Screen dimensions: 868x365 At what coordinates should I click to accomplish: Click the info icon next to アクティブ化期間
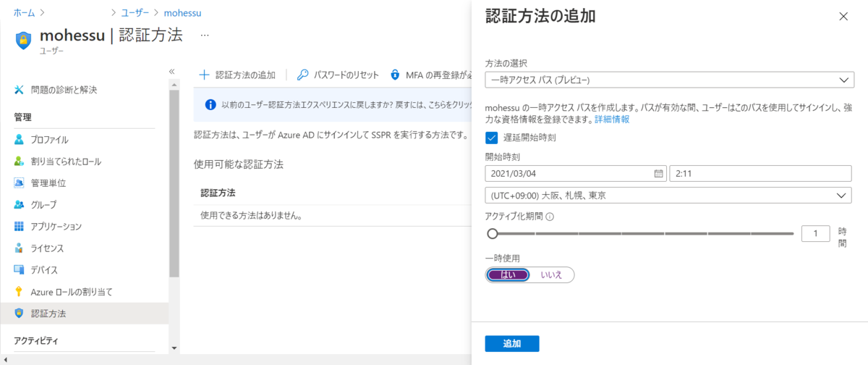click(x=550, y=217)
